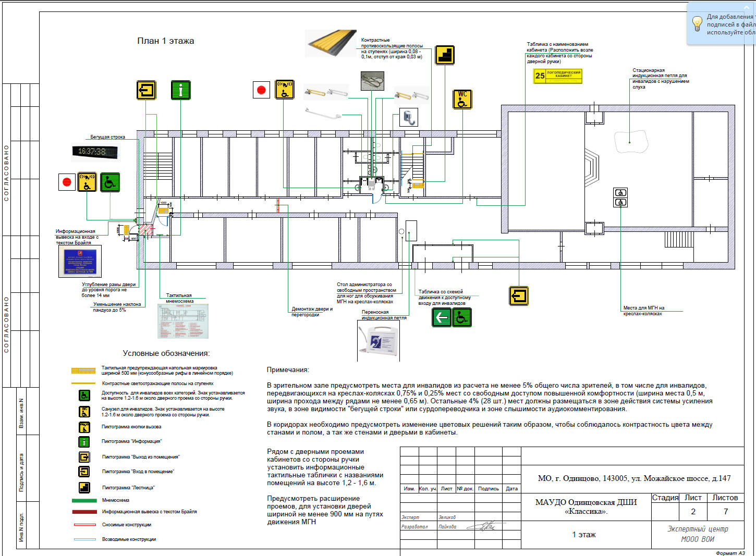
Task: Click the total sheets "7" cell
Action: click(x=725, y=512)
